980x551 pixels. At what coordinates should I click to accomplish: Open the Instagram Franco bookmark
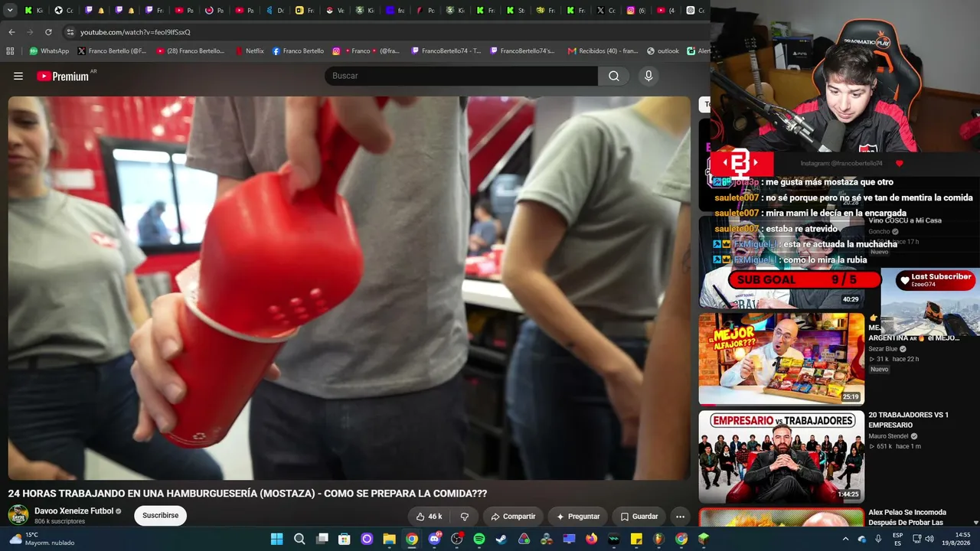(366, 51)
